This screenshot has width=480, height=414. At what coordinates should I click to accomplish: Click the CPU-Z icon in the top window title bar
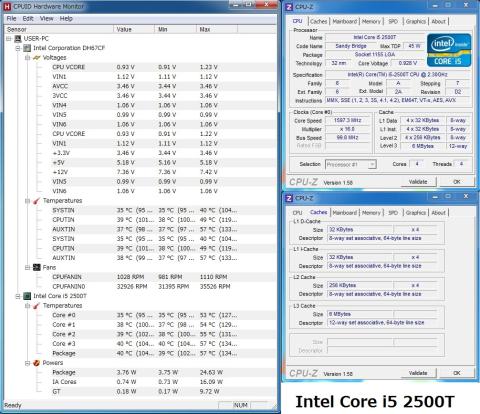click(x=289, y=7)
